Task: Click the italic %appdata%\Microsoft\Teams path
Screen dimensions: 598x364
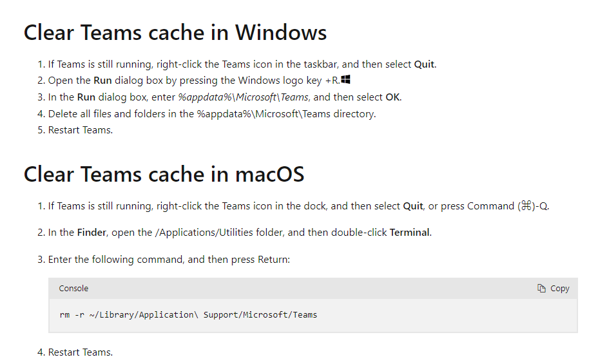Action: pyautogui.click(x=243, y=97)
